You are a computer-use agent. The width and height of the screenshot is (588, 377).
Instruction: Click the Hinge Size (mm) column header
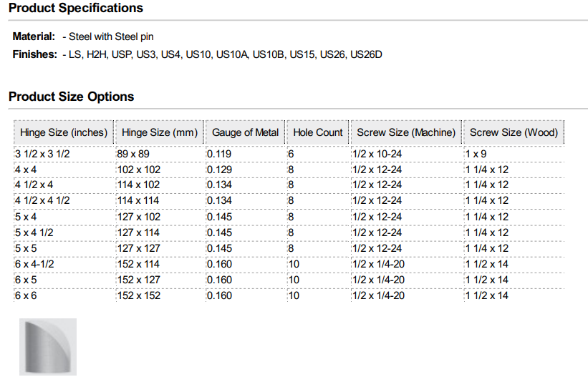coord(159,132)
